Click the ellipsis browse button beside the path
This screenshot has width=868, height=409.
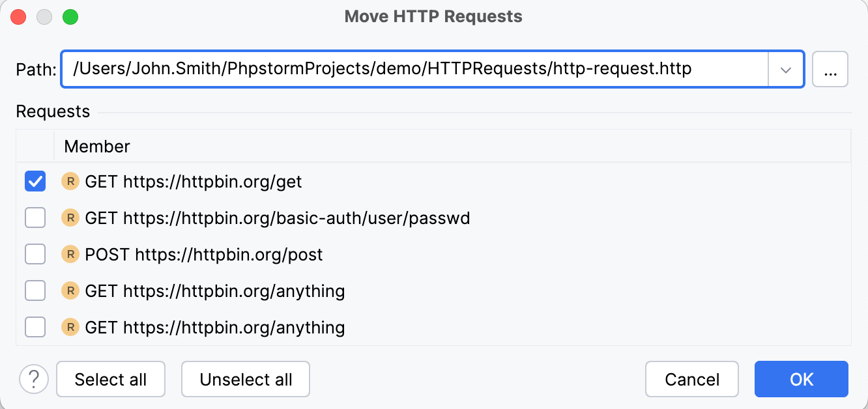pos(830,69)
